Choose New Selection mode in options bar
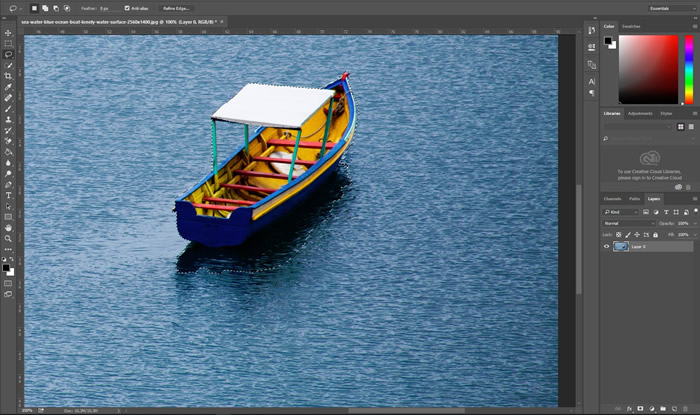The image size is (700, 415). [x=34, y=8]
